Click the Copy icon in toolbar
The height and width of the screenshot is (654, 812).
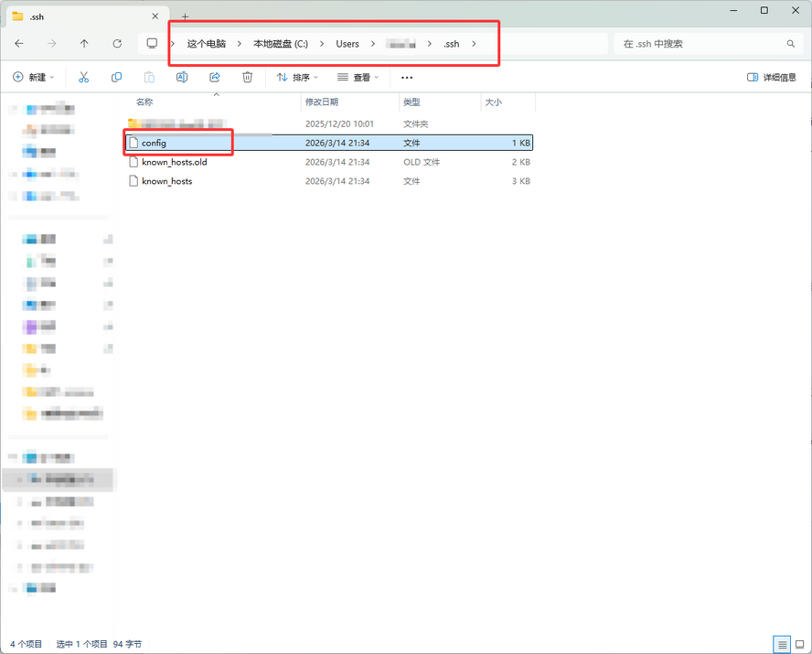point(116,78)
